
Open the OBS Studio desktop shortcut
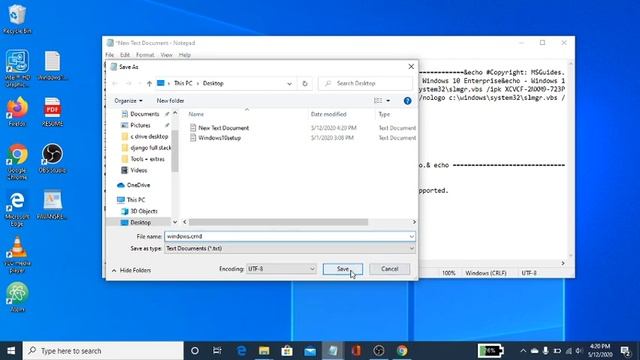point(52,158)
